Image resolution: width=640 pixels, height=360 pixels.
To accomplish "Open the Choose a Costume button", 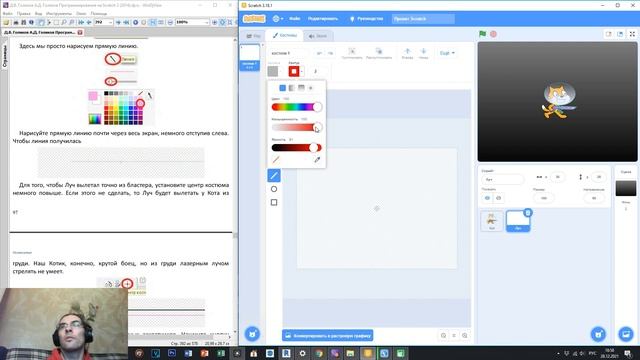I will (252, 334).
